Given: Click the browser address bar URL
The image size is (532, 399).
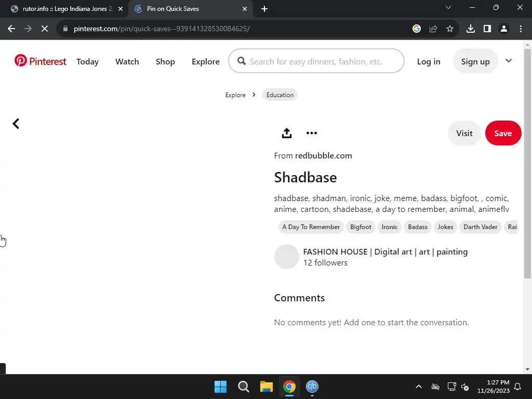Looking at the screenshot, I should coord(162,29).
